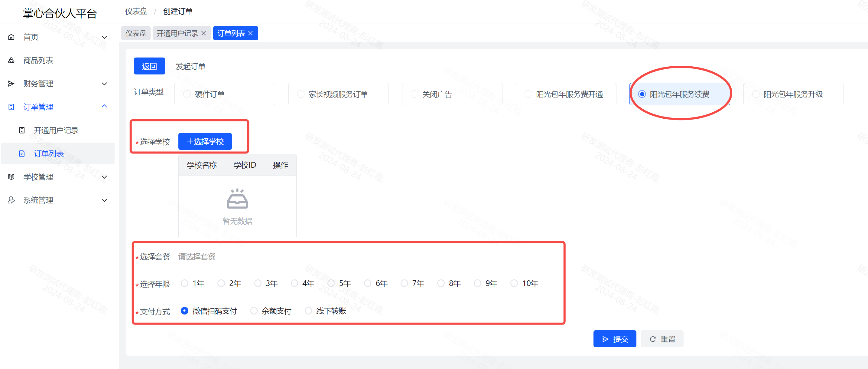Collapse the 订单管理 menu chevron
Viewport: 868px width, 369px height.
105,107
